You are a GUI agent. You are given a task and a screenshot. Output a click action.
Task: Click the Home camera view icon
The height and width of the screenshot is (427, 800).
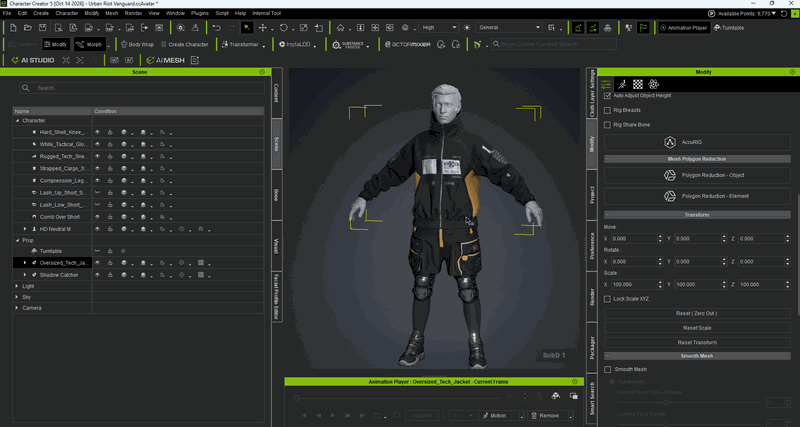340,28
